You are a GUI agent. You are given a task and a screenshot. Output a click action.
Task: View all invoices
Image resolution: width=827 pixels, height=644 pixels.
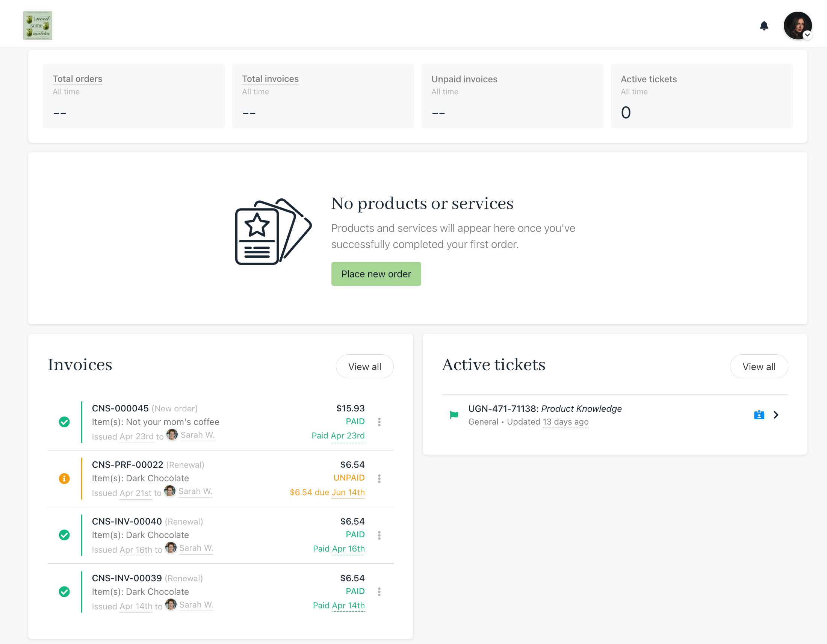(364, 366)
